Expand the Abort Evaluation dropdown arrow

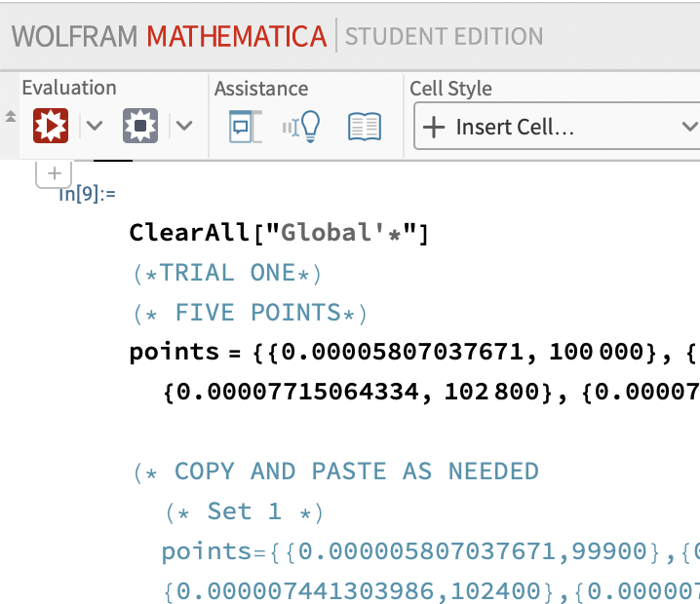(x=184, y=126)
